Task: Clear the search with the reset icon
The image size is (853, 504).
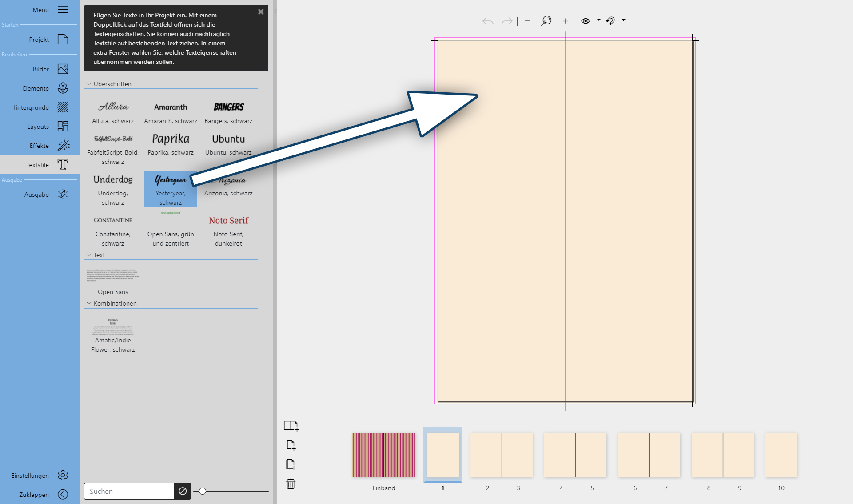Action: (183, 491)
